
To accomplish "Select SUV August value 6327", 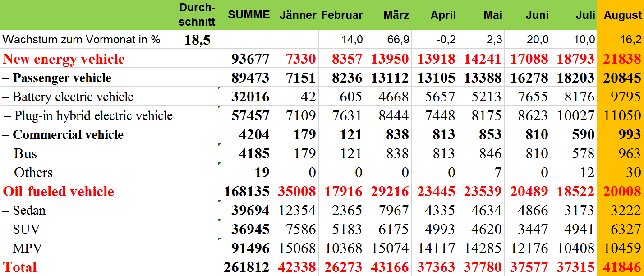I will (x=625, y=230).
